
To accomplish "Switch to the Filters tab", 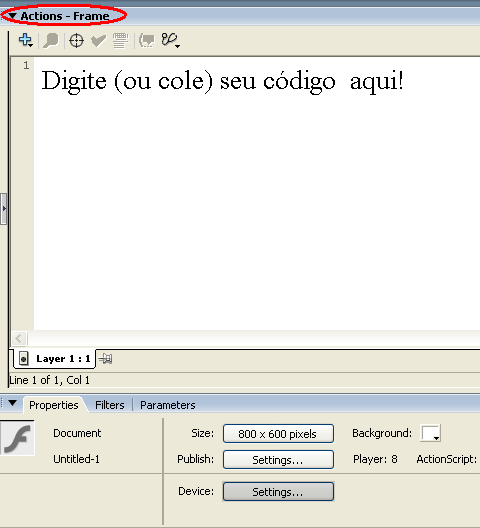I will coord(109,405).
